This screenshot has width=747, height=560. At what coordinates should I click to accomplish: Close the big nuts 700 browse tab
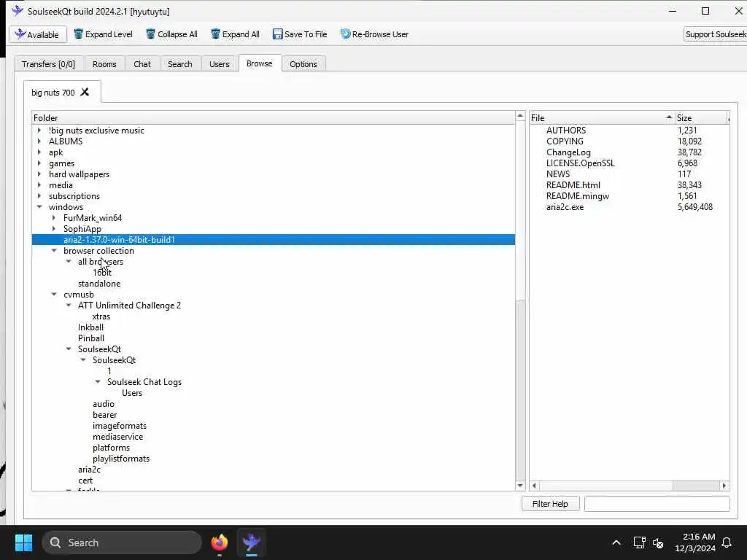tap(85, 92)
